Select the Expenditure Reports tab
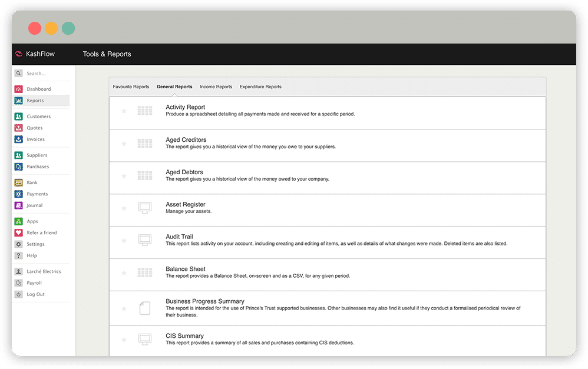588x369 pixels. [x=260, y=87]
